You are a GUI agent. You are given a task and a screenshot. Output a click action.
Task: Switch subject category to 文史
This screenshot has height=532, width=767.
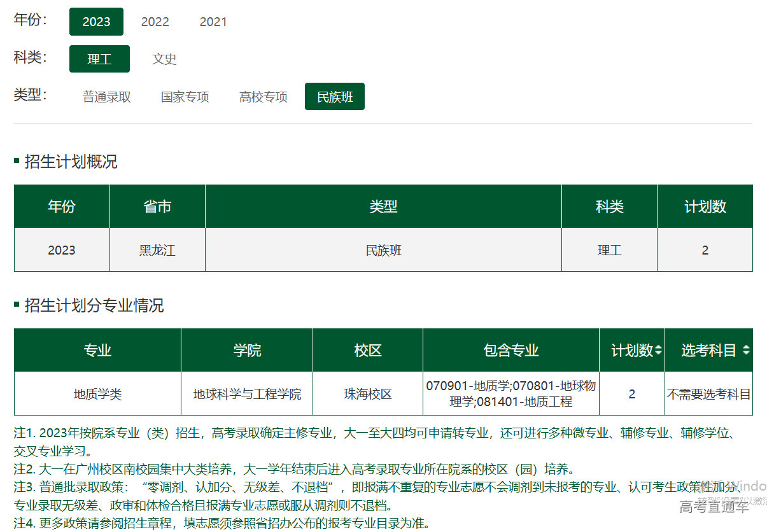click(x=164, y=59)
